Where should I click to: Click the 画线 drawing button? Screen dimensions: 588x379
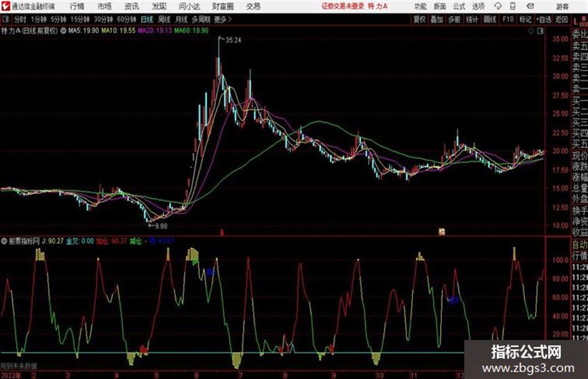tap(490, 19)
